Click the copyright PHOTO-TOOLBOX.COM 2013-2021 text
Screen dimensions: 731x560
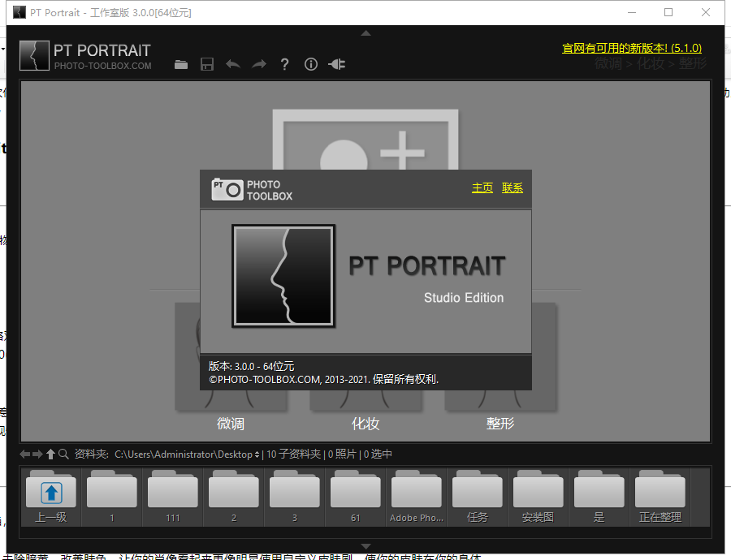point(324,379)
